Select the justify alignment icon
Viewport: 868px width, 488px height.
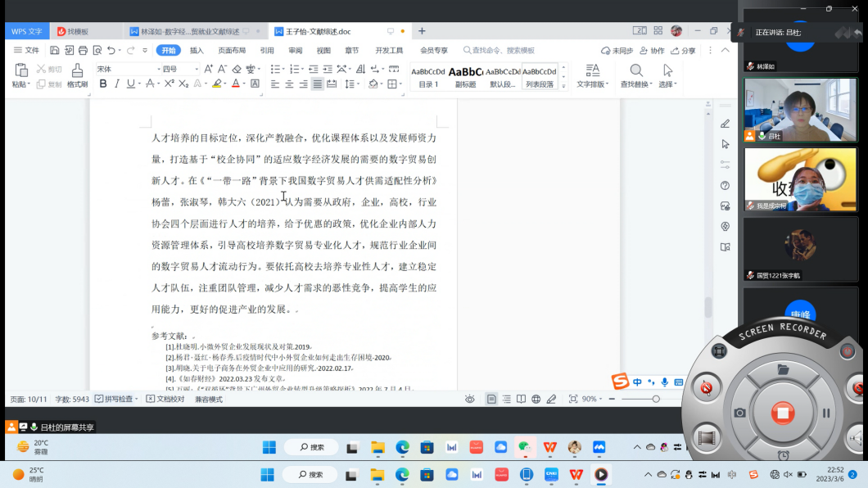pos(317,84)
